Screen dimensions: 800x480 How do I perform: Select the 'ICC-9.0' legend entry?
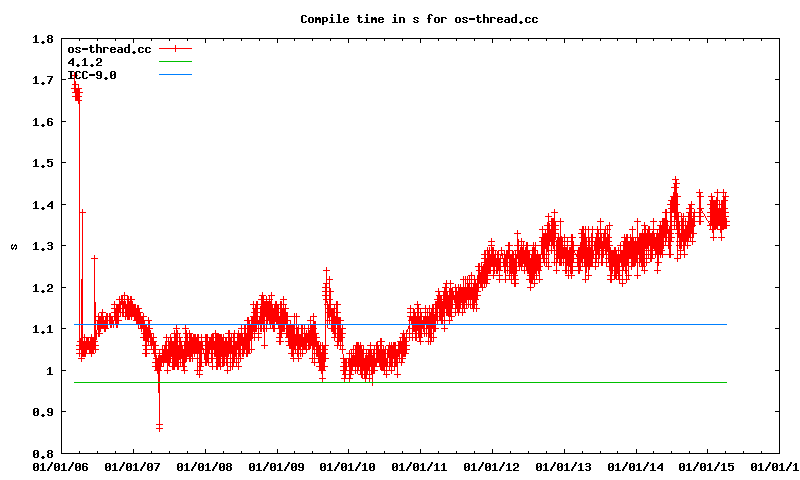(x=91, y=75)
